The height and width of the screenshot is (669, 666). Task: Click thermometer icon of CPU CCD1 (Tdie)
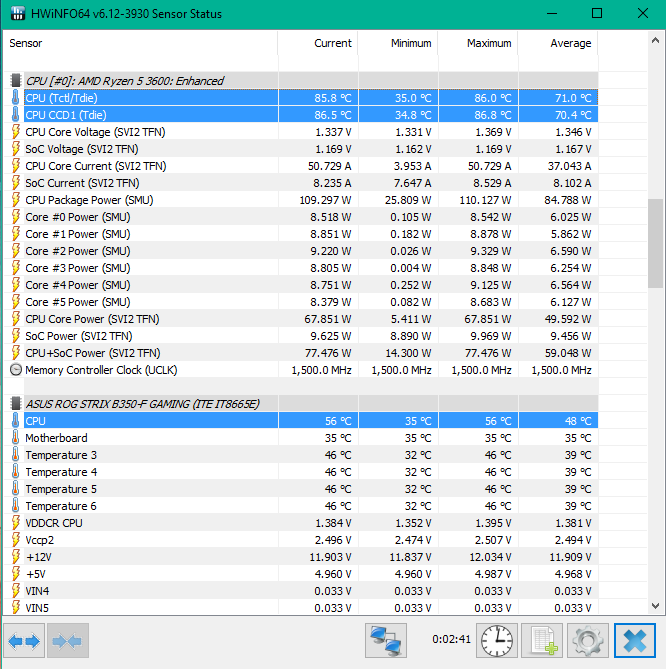15,115
